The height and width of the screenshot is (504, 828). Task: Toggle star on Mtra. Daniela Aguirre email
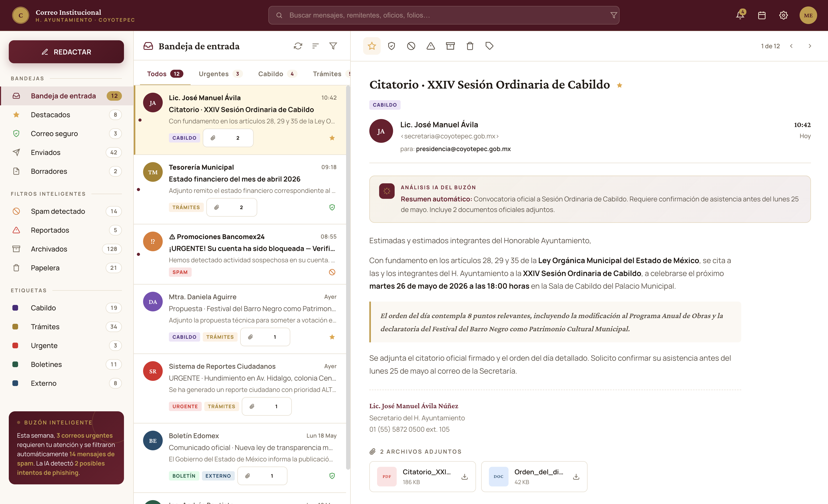point(332,337)
